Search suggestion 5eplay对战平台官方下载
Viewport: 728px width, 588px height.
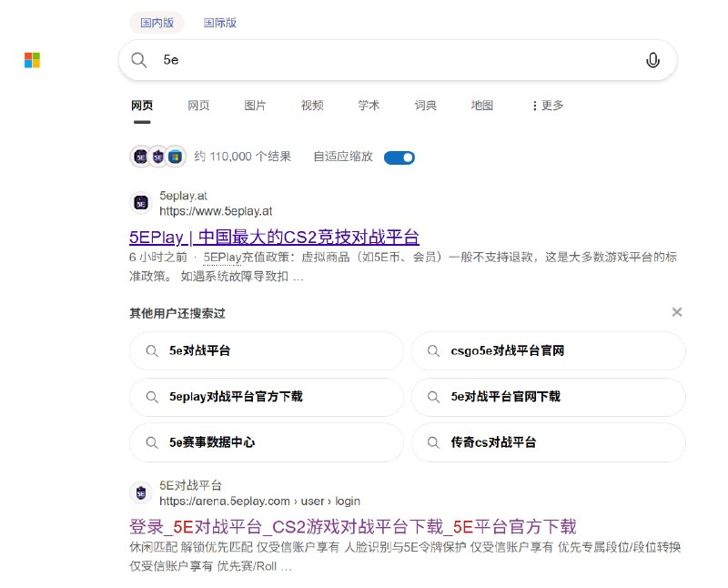[267, 397]
